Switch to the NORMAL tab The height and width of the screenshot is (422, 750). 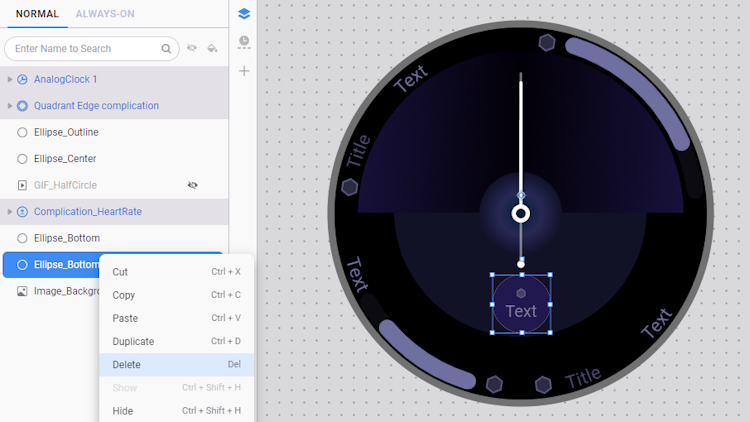(37, 14)
